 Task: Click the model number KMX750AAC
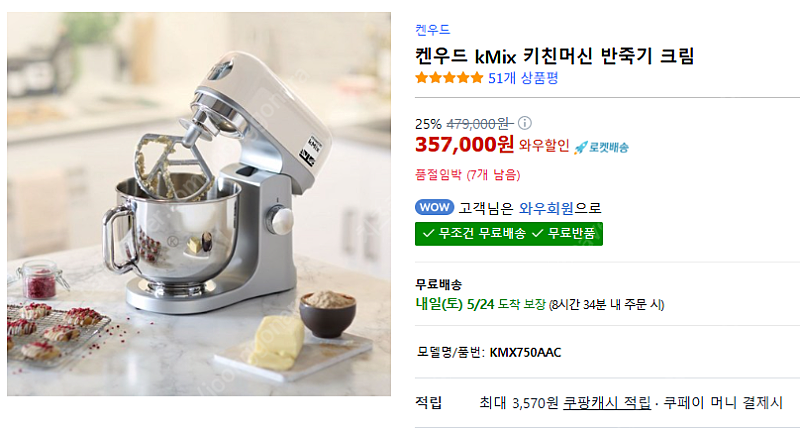[x=525, y=352]
